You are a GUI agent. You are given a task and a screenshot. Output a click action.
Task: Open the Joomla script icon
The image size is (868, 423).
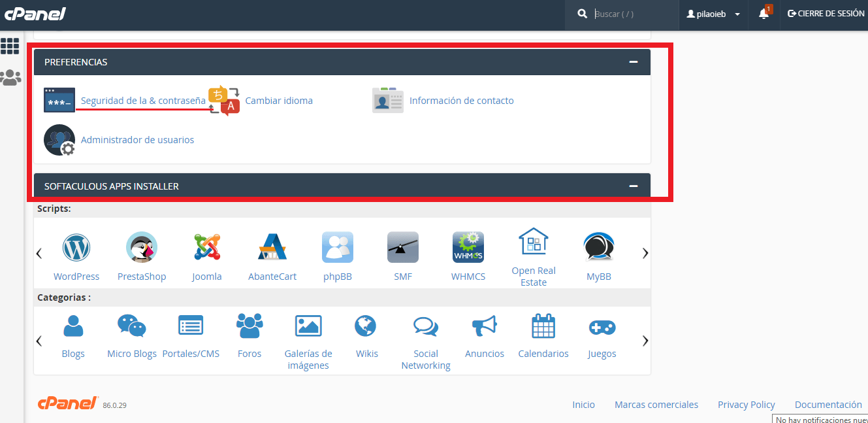click(x=207, y=248)
